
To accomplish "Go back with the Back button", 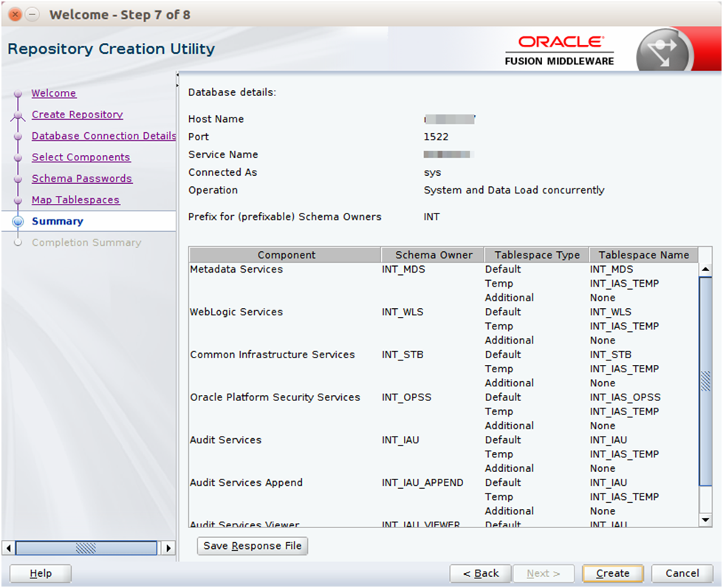I will pyautogui.click(x=481, y=573).
